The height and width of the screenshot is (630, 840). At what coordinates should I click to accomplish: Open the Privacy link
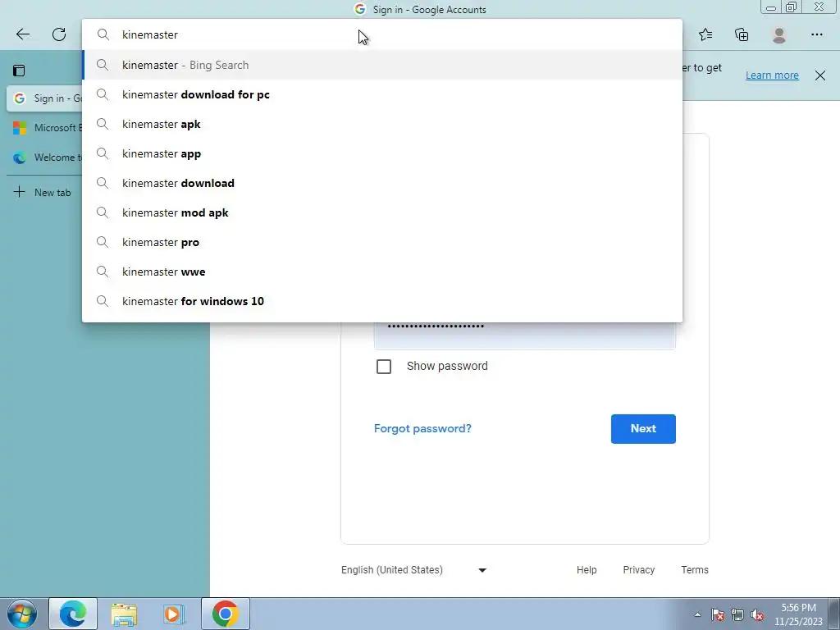pyautogui.click(x=638, y=570)
